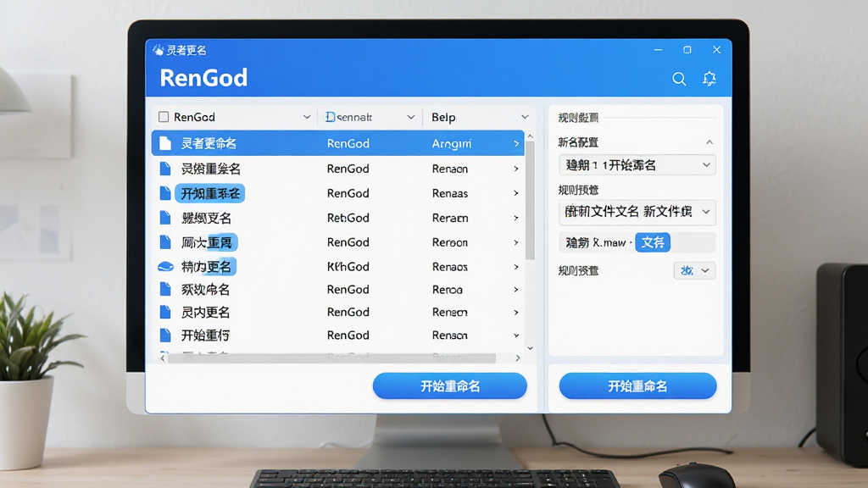Select the highlighted row with Arngim

(337, 143)
